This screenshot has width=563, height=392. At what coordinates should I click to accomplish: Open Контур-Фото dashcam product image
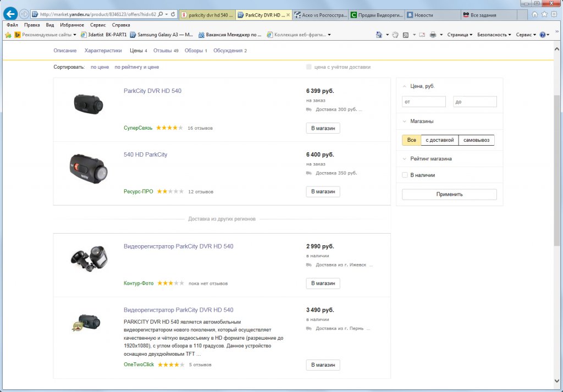[89, 258]
